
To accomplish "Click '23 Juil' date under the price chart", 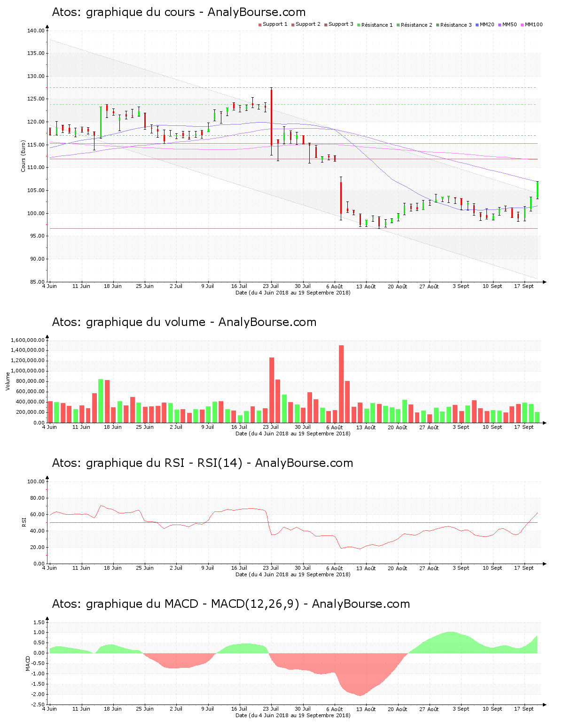I will click(271, 286).
